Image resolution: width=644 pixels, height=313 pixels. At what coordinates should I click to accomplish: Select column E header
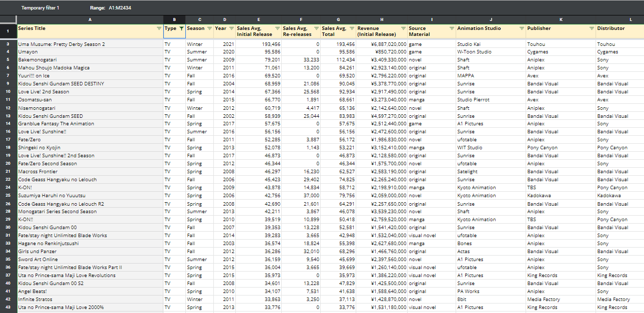(x=258, y=19)
